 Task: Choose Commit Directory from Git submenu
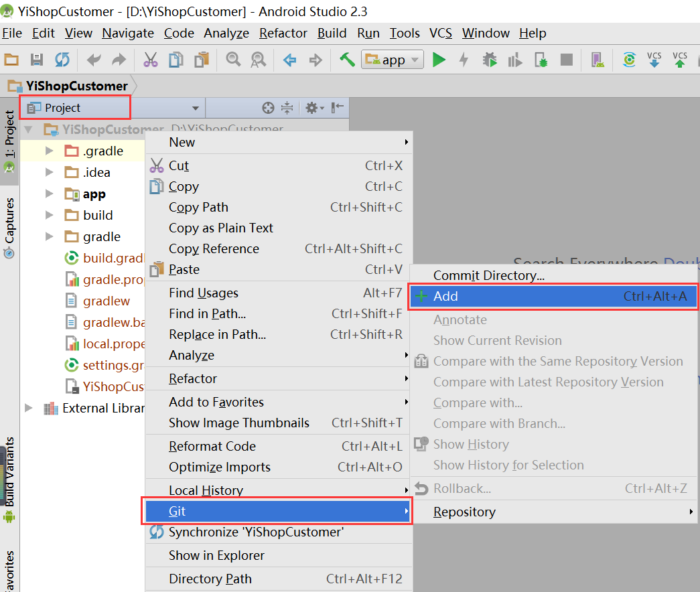click(488, 275)
